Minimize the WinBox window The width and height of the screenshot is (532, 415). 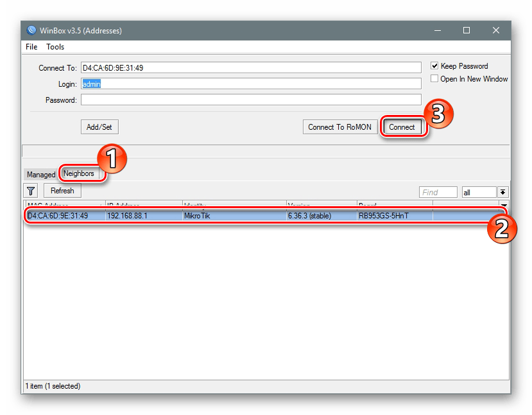(438, 31)
